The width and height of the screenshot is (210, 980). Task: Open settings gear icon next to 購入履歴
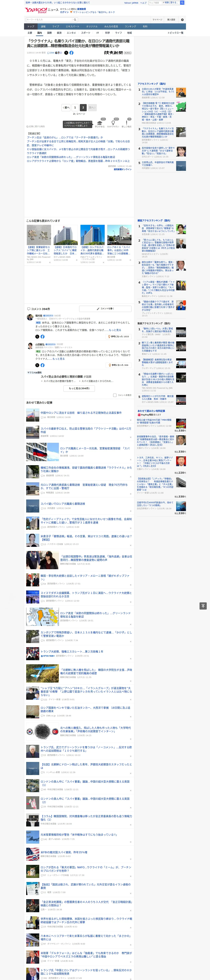[x=182, y=20]
